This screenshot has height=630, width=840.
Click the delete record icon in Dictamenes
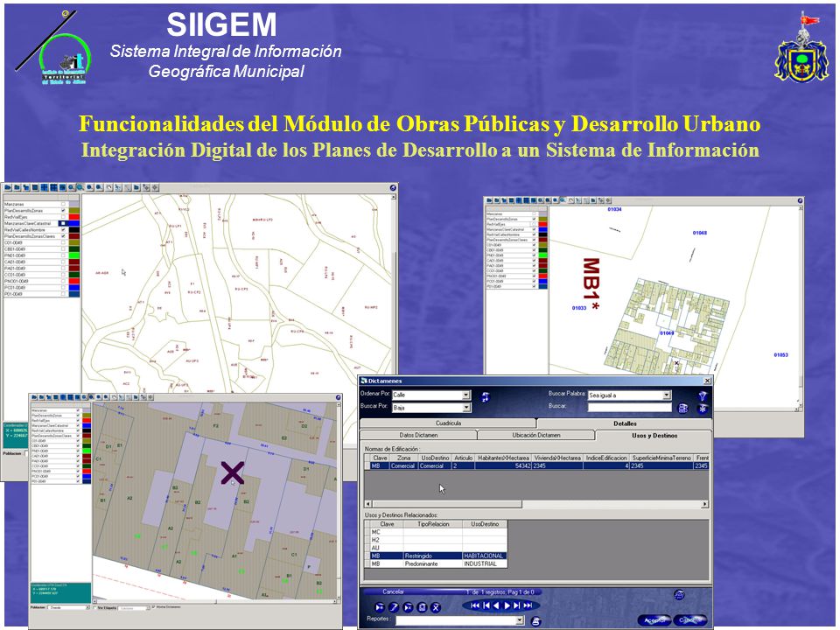(408, 607)
